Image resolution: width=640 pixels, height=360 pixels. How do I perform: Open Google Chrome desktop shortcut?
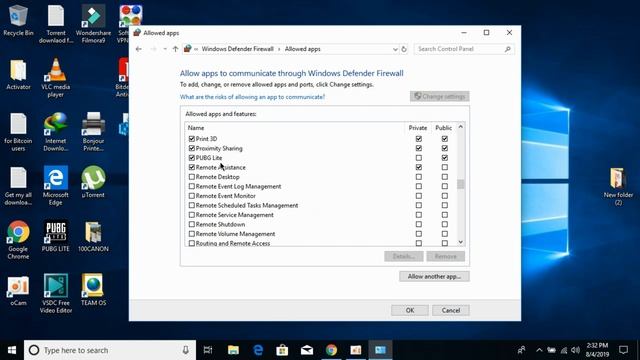(x=18, y=240)
